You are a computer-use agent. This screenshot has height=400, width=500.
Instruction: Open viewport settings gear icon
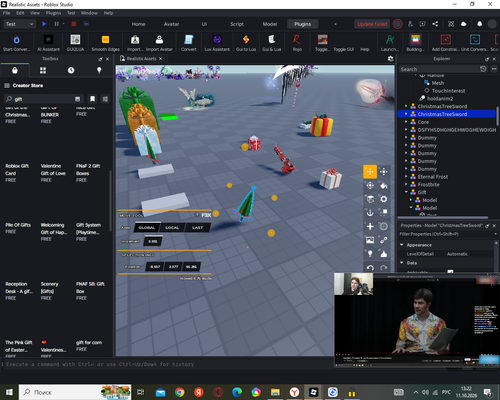point(390,59)
